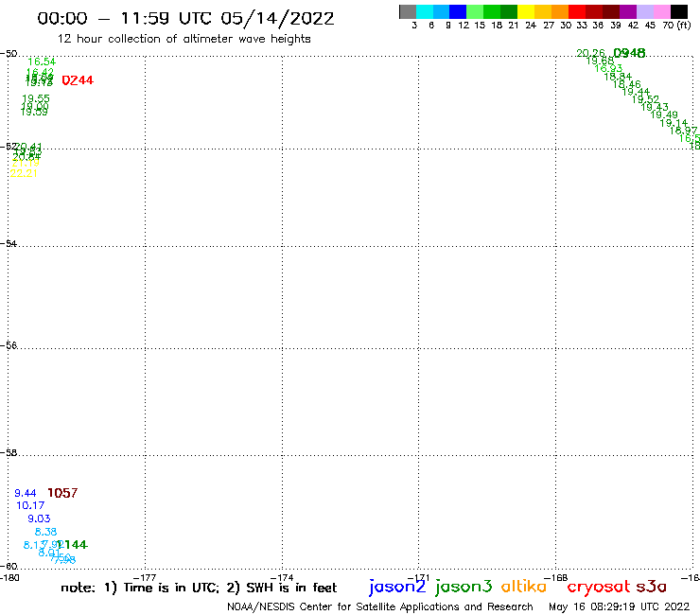Click the '70 (ft)' legend label
This screenshot has width=700, height=615.
point(676,25)
